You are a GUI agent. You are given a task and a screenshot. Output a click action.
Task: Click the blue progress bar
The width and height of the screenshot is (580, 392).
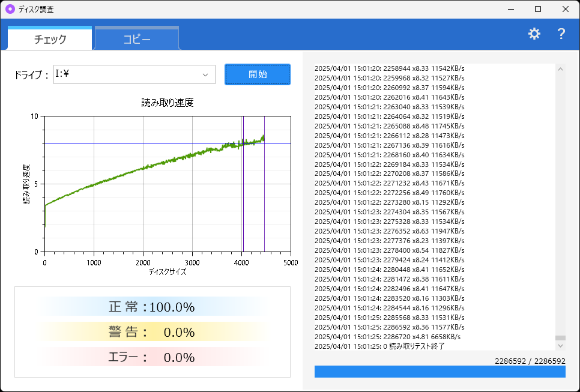[440, 371]
